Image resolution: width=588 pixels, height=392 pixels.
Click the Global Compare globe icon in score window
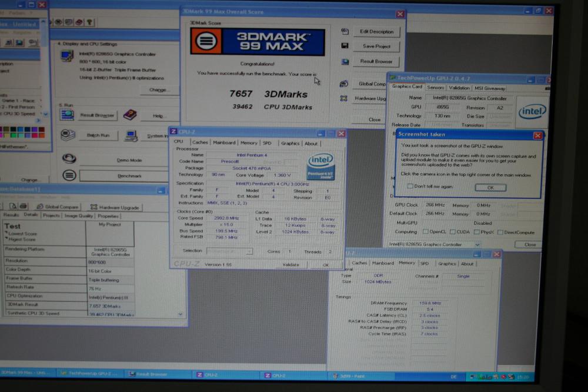pyautogui.click(x=344, y=84)
